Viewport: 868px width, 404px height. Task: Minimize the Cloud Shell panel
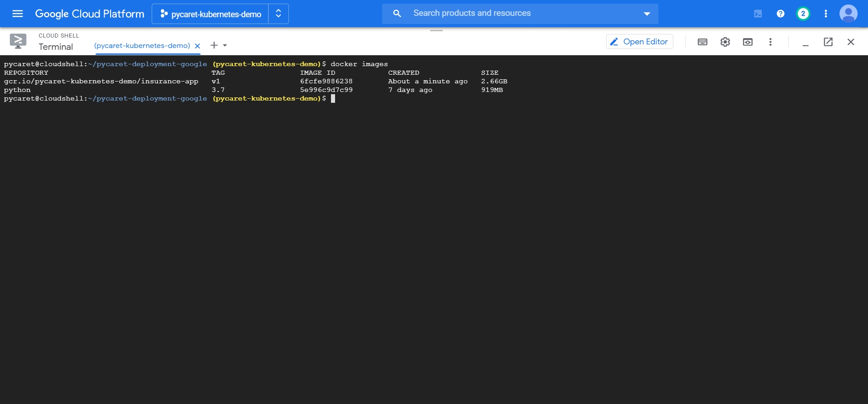[x=805, y=42]
